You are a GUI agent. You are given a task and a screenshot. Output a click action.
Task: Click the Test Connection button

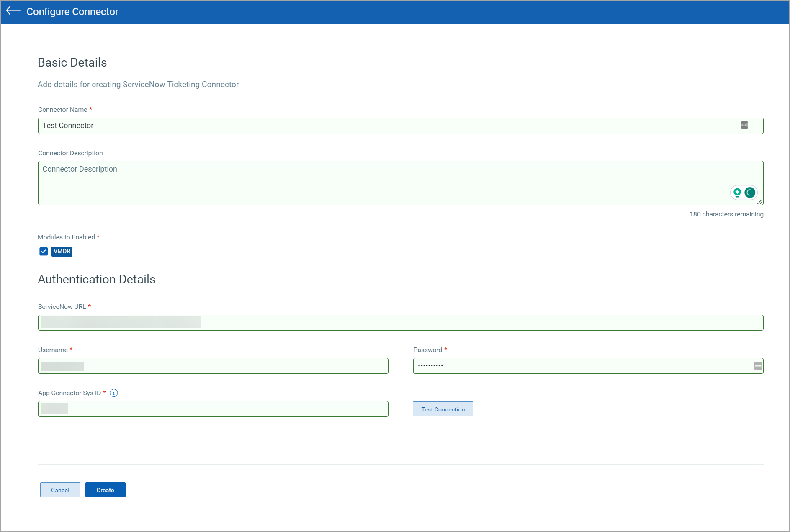coord(443,409)
